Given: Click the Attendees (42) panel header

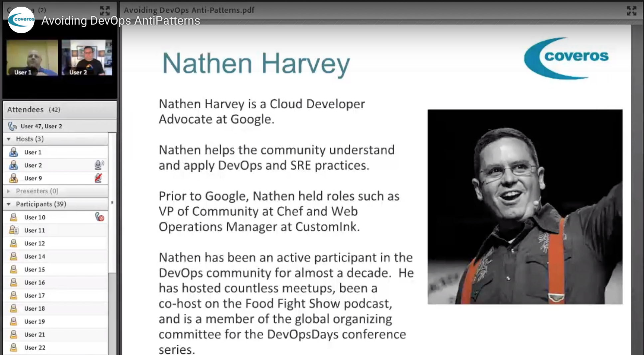Looking at the screenshot, I should (x=60, y=110).
